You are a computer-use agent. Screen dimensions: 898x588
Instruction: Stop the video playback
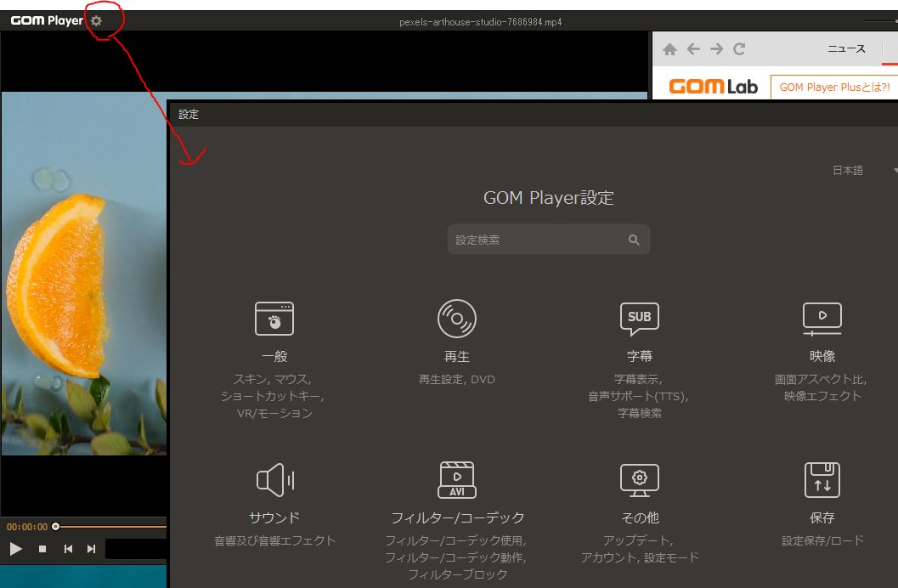42,549
